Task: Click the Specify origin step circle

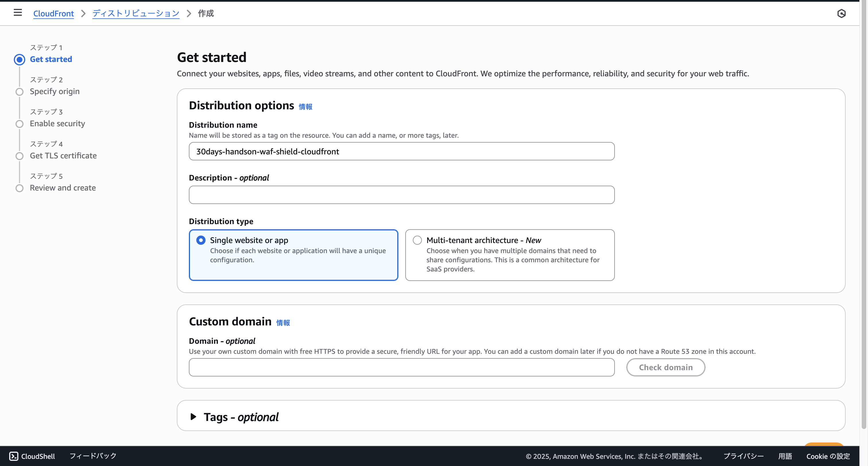Action: pyautogui.click(x=20, y=92)
